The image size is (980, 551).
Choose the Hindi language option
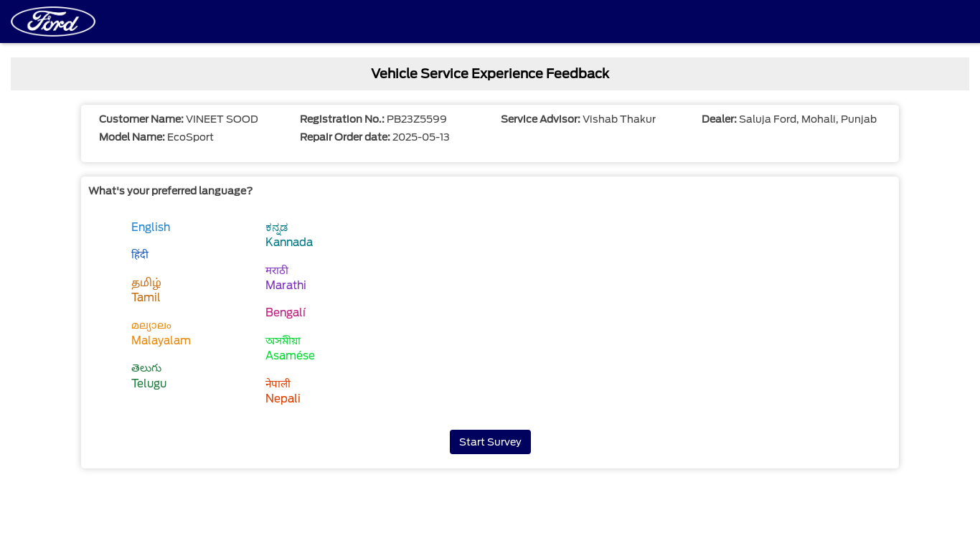pyautogui.click(x=140, y=255)
